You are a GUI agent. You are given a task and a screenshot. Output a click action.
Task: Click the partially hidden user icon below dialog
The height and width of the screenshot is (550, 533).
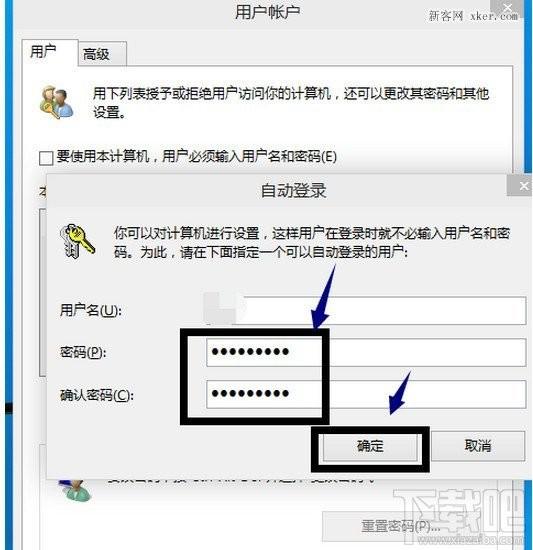(x=76, y=490)
